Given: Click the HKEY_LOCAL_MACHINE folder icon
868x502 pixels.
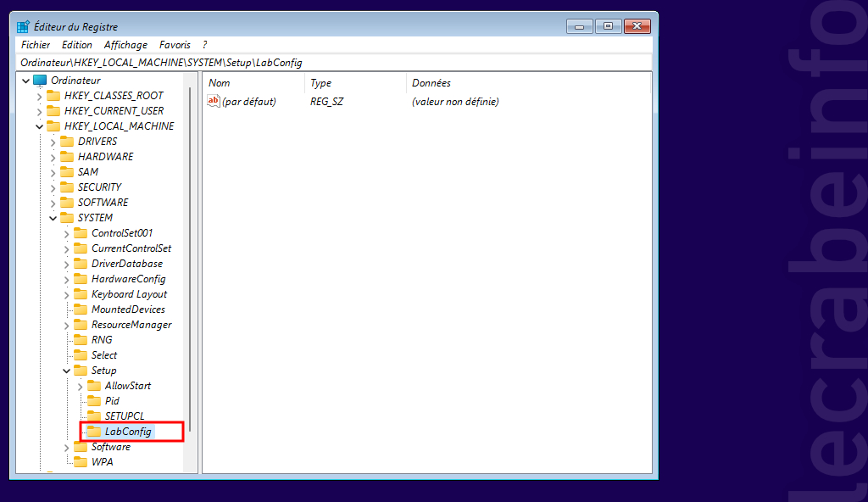Looking at the screenshot, I should pyautogui.click(x=53, y=126).
